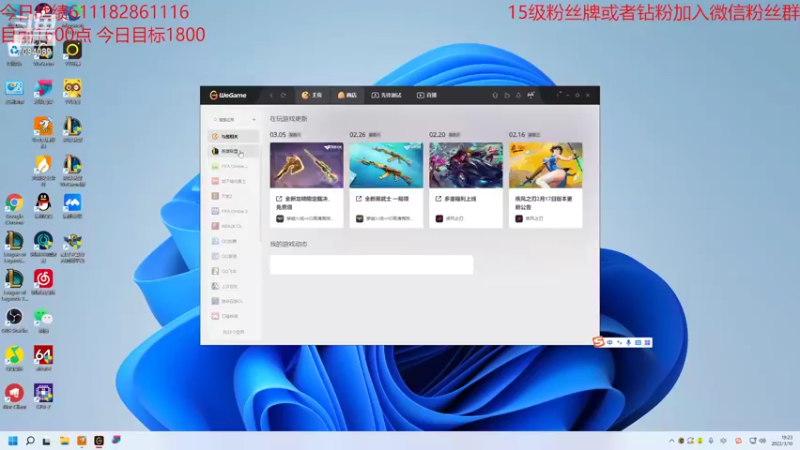
Task: Open the QQ Music desktop shortcut
Action: tap(14, 358)
